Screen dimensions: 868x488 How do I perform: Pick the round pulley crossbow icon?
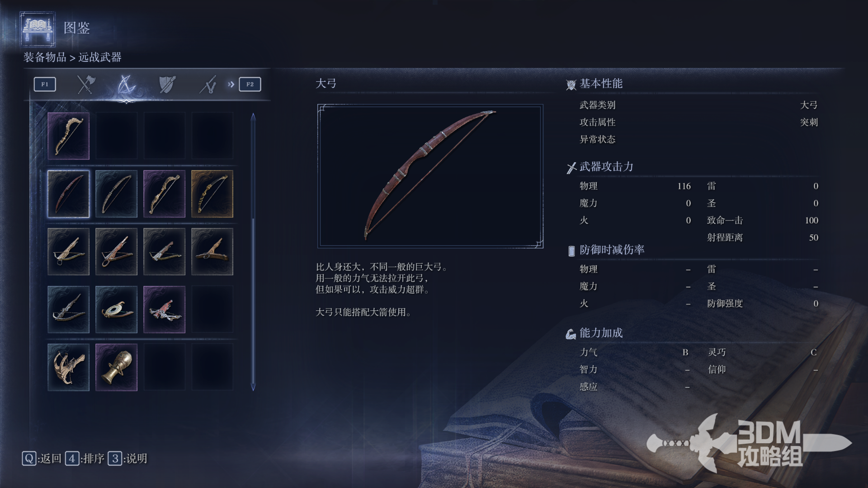(117, 310)
